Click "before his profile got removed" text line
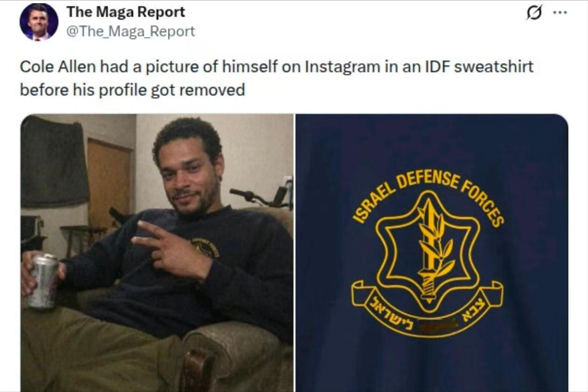The image size is (588, 392). pyautogui.click(x=133, y=90)
